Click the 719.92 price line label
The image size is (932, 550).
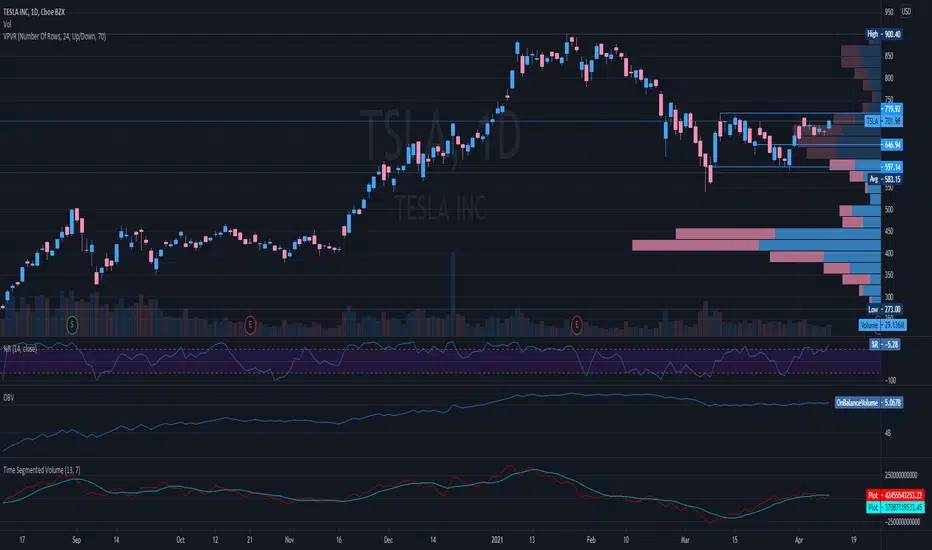892,109
